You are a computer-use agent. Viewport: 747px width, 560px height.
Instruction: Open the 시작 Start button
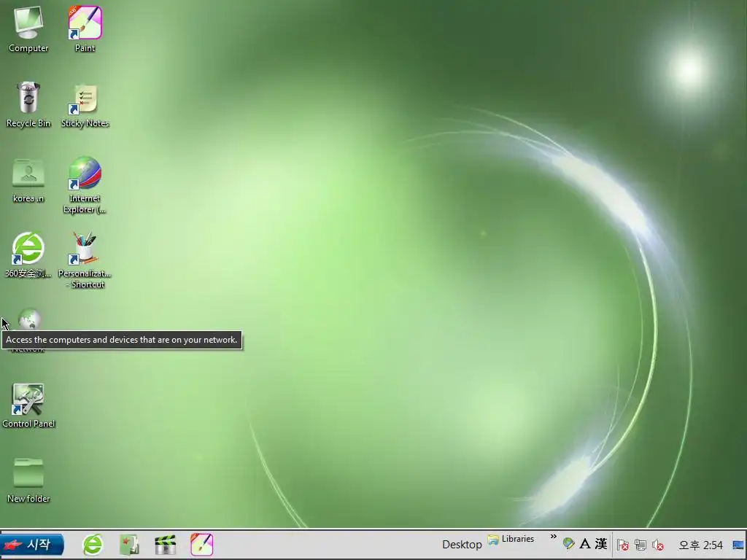point(32,545)
